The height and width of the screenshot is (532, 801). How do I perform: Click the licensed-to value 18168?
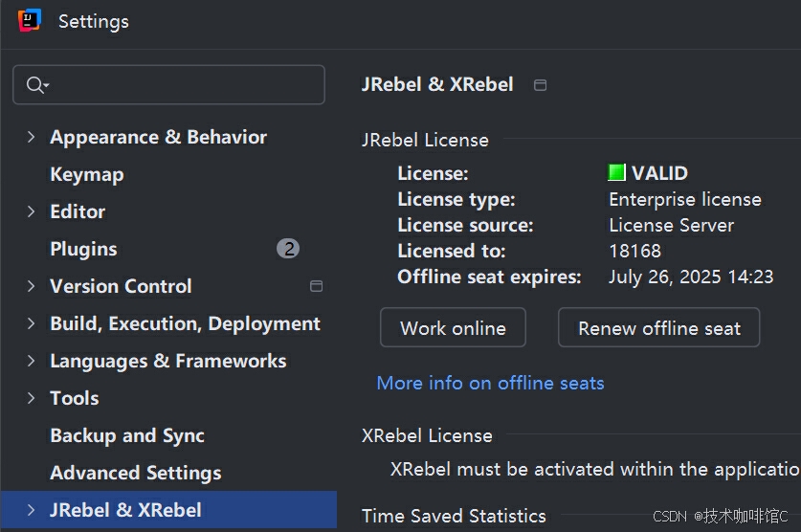pos(635,252)
